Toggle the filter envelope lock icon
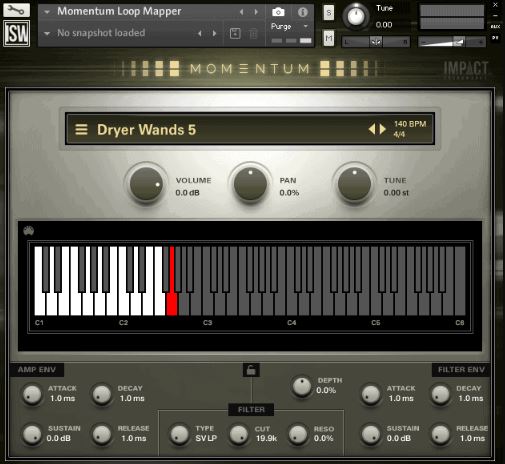This screenshot has width=505, height=464. tap(251, 370)
